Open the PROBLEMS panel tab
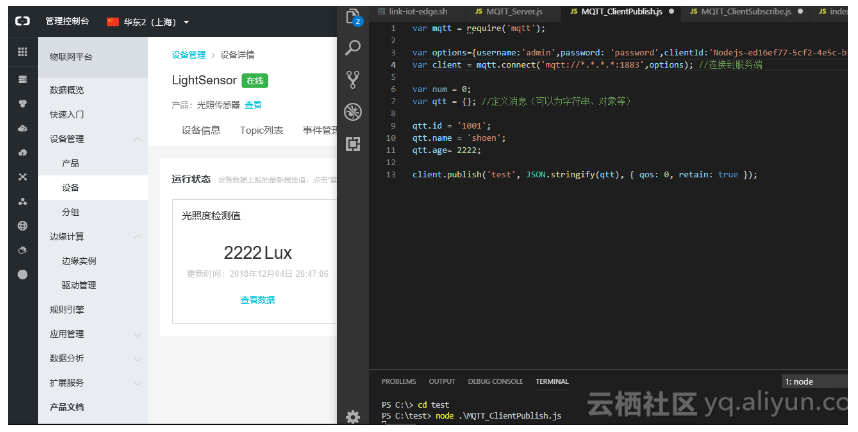This screenshot has height=432, width=858. tap(398, 382)
